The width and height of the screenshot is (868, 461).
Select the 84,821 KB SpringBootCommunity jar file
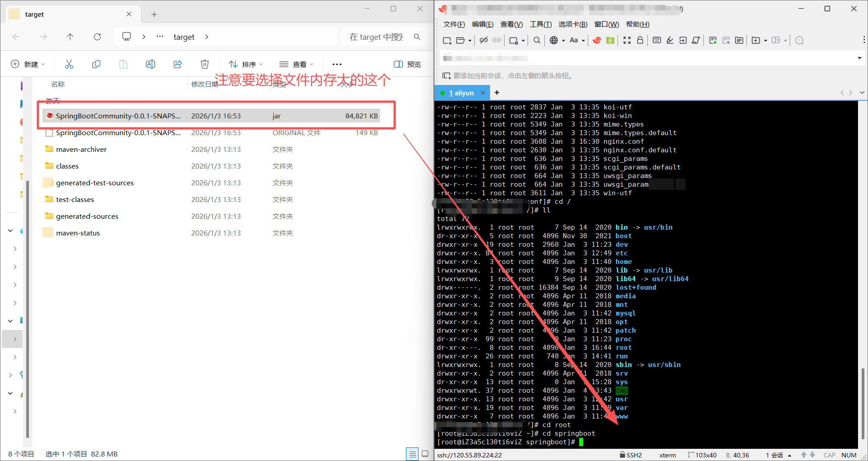(212, 116)
